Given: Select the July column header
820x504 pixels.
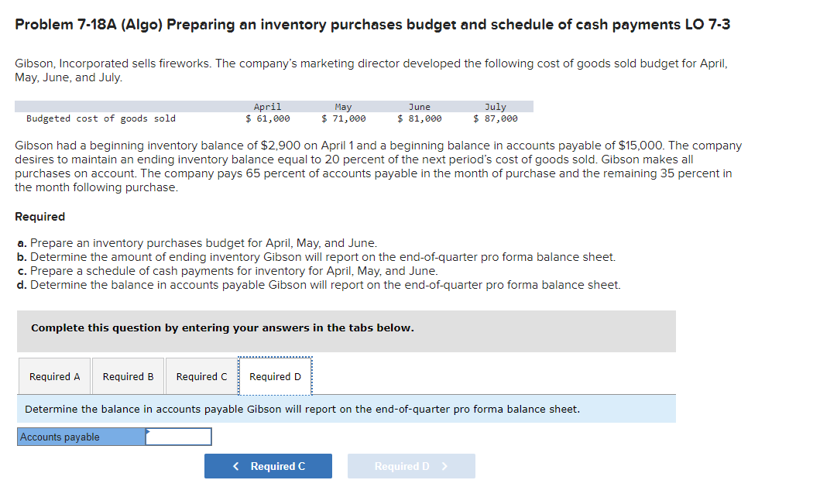Looking at the screenshot, I should pyautogui.click(x=496, y=106).
